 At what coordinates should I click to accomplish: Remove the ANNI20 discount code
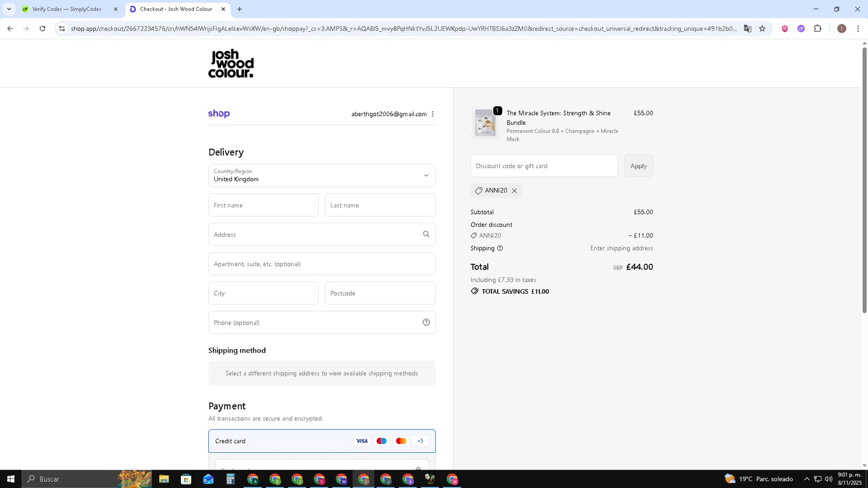pos(514,191)
